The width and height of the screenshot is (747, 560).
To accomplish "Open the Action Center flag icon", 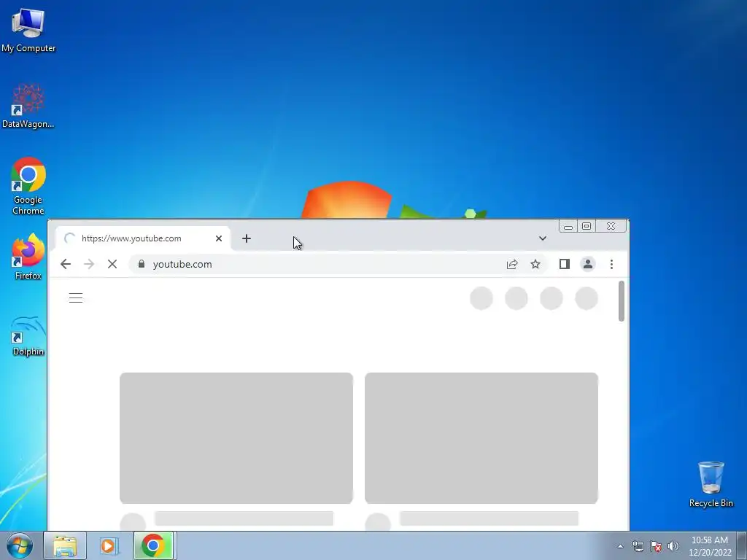I will click(x=656, y=546).
